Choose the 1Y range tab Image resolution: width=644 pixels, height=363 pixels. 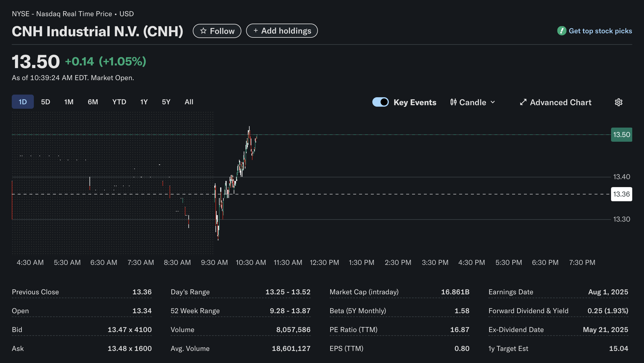[144, 102]
